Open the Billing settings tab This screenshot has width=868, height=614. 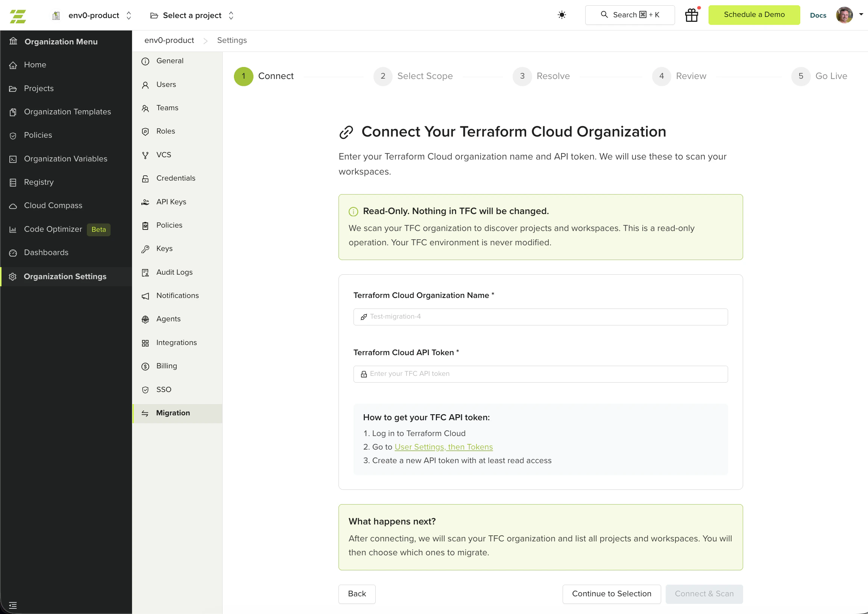166,366
